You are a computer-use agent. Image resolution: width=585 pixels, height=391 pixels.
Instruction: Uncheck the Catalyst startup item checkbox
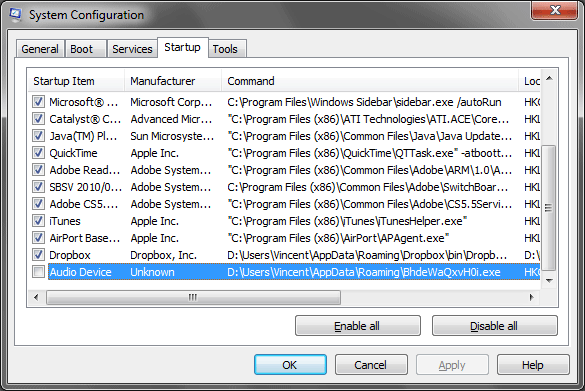pos(38,119)
